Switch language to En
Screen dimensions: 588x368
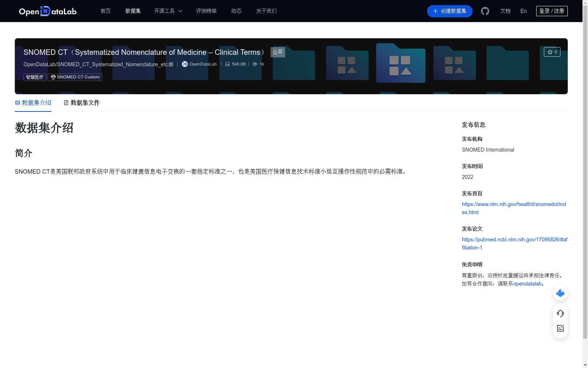pyautogui.click(x=523, y=11)
